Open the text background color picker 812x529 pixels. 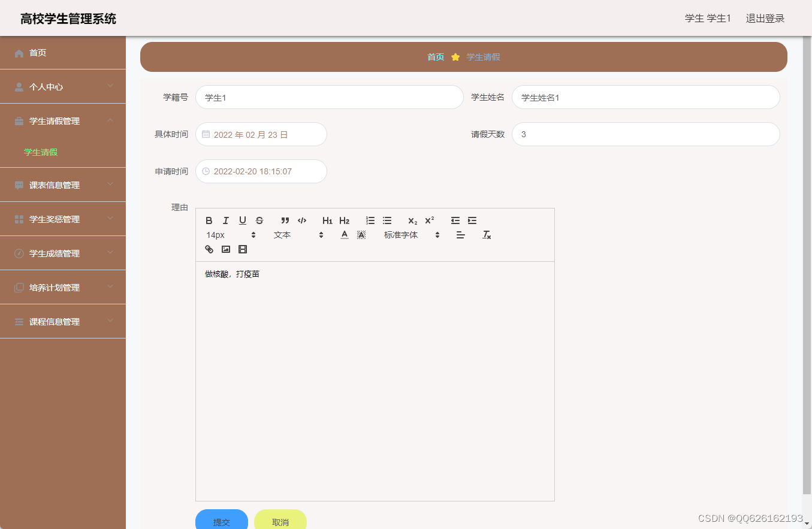pyautogui.click(x=361, y=235)
